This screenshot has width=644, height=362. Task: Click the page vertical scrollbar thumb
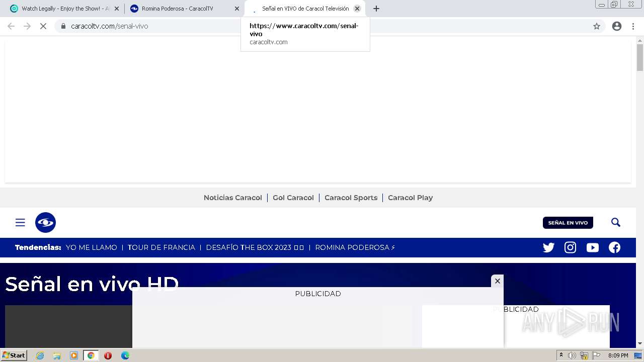tap(640, 57)
